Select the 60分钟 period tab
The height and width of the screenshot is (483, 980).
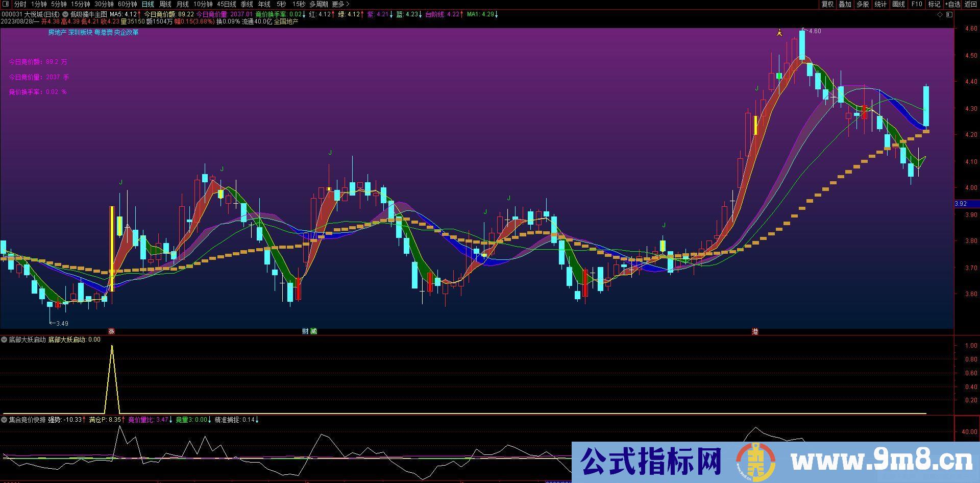pyautogui.click(x=128, y=4)
